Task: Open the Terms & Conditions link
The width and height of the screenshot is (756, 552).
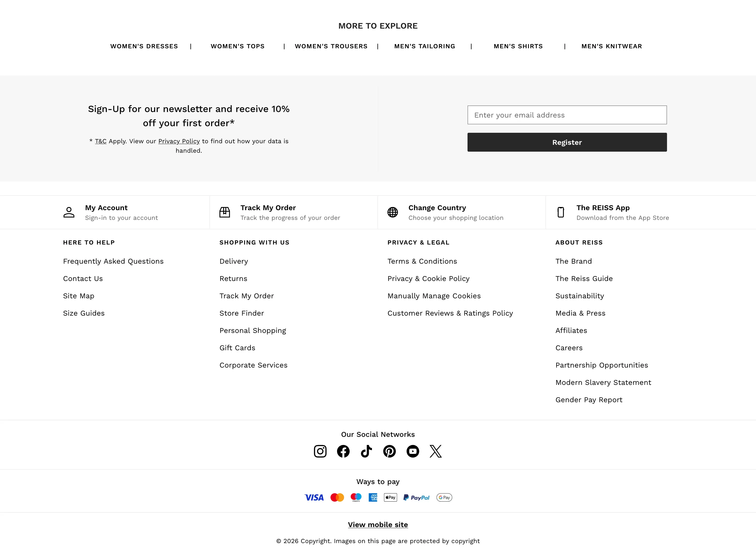Action: 422,261
